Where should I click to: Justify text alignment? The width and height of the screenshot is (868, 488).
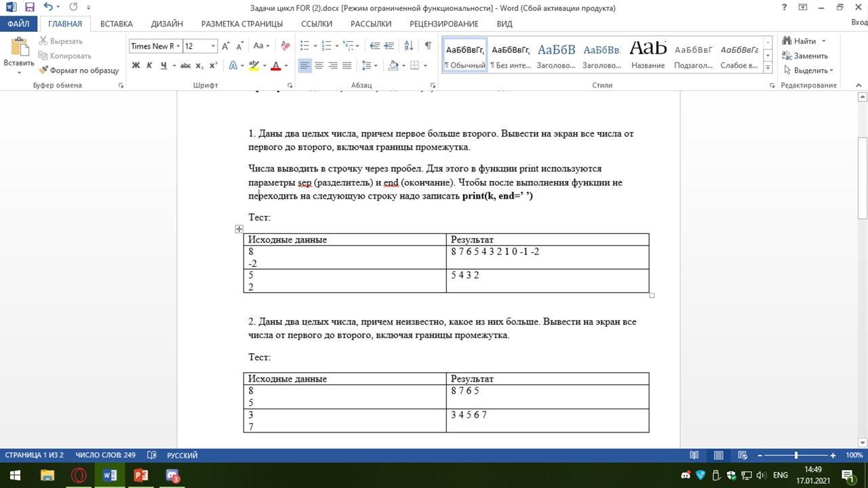347,66
